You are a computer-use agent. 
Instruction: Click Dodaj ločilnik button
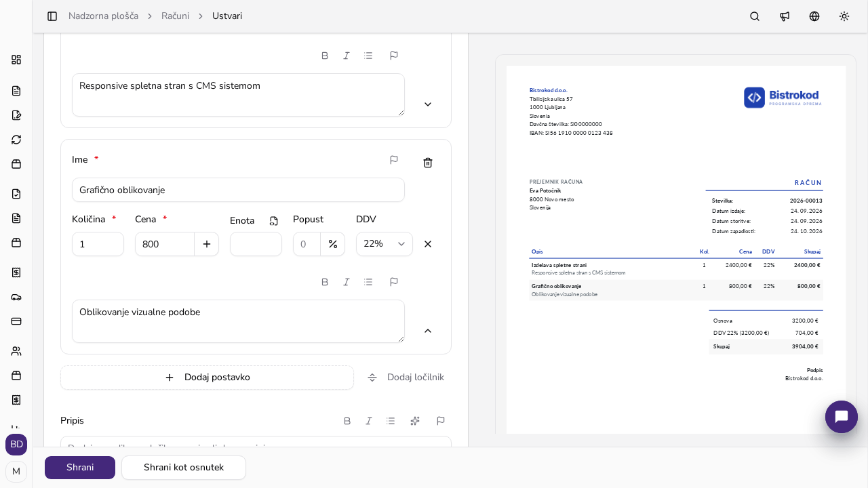pos(406,378)
